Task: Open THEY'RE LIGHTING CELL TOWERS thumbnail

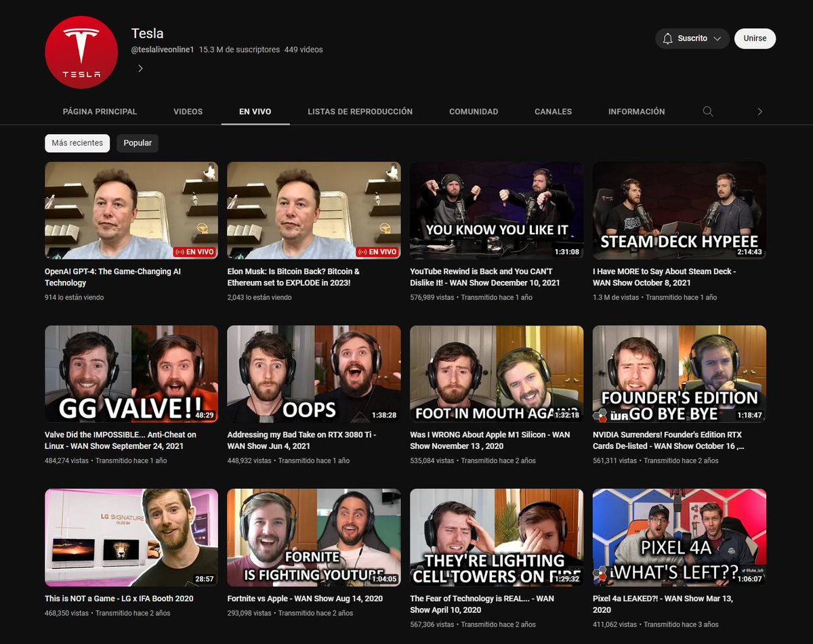Action: pyautogui.click(x=497, y=538)
